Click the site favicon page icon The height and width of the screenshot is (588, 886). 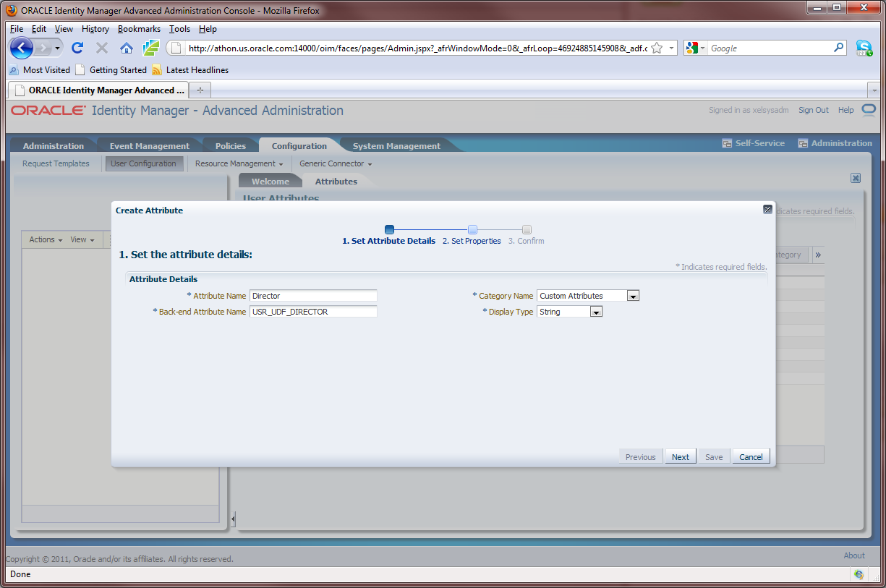(x=177, y=48)
